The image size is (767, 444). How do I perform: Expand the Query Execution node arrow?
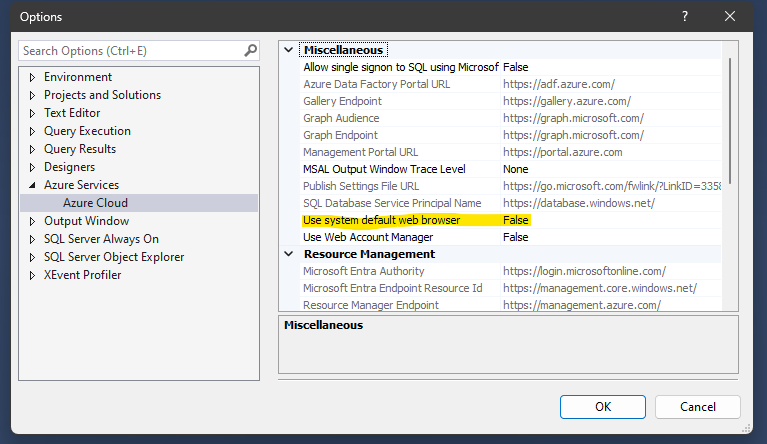coord(32,132)
